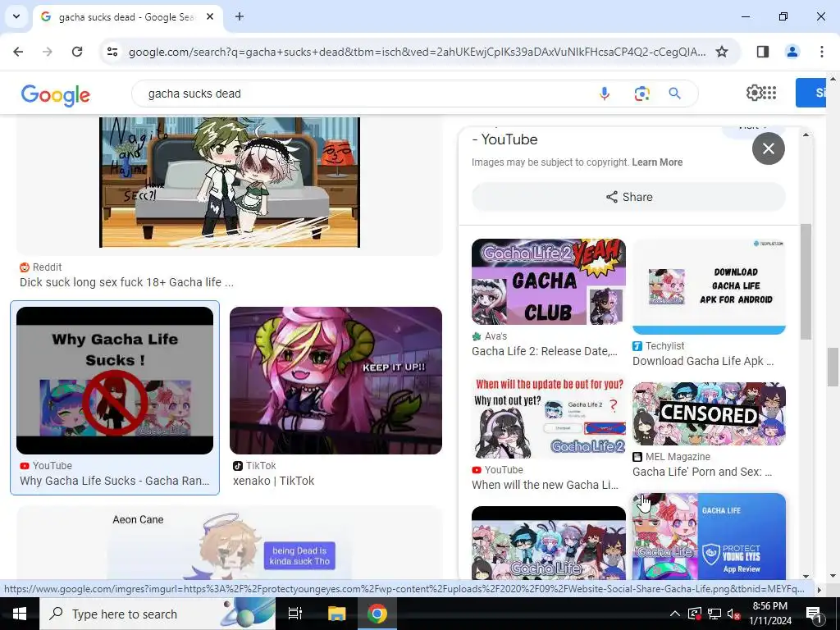Open site information icon in address bar
This screenshot has width=840, height=630.
(x=112, y=52)
